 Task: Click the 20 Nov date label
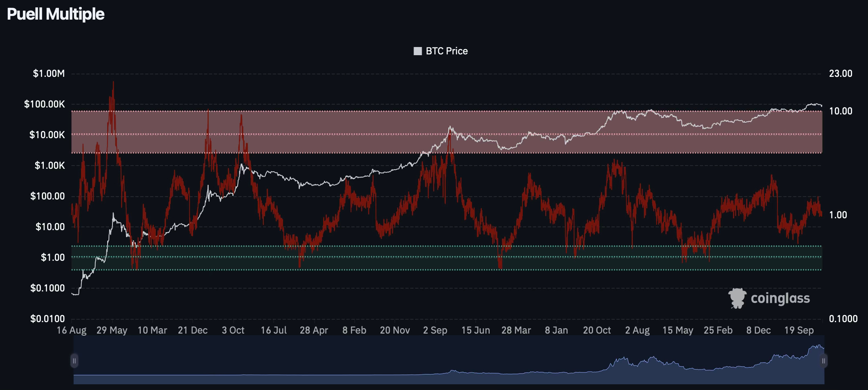click(395, 330)
